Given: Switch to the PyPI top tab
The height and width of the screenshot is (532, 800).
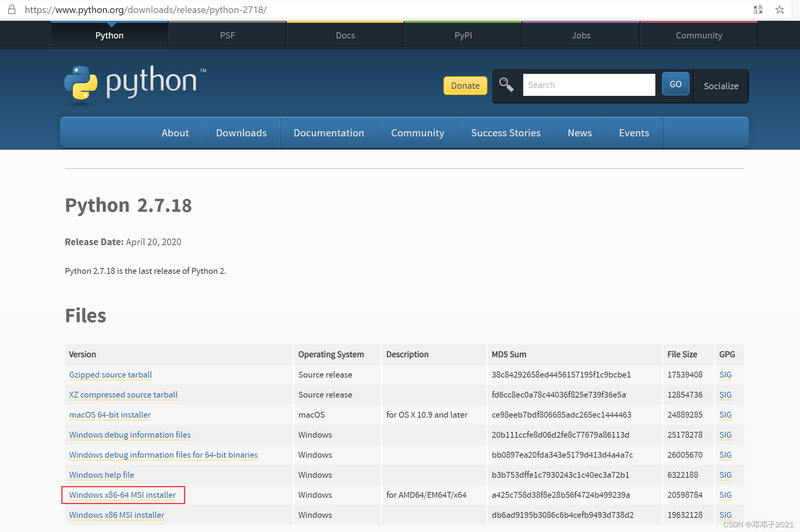Looking at the screenshot, I should coord(463,35).
